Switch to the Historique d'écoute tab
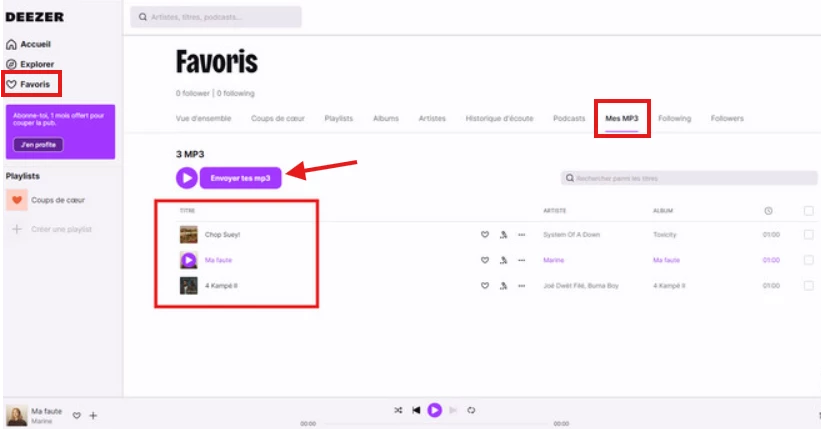Screen dimensions: 821x429 tap(500, 118)
